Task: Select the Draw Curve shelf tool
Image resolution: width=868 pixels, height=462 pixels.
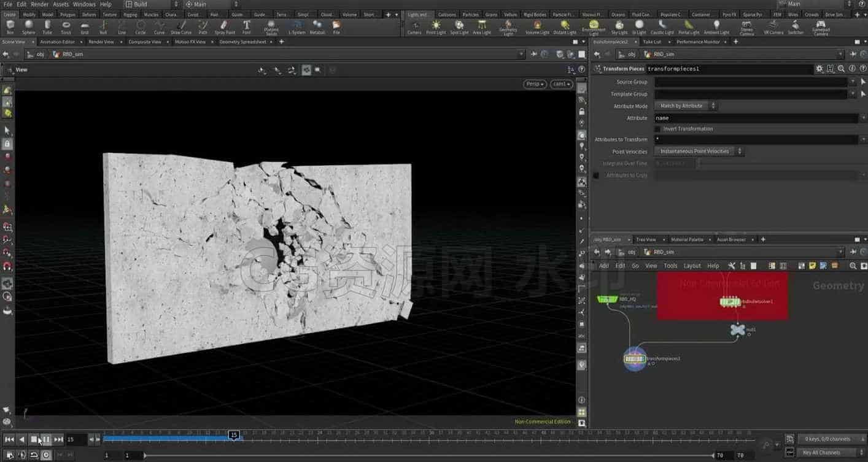Action: click(181, 27)
